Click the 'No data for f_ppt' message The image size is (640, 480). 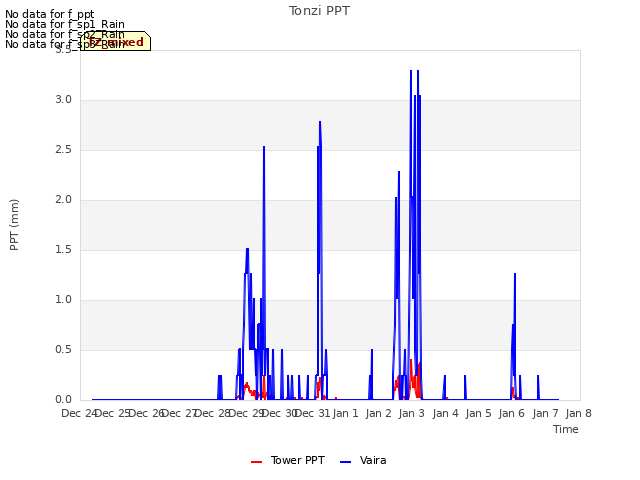pos(49,14)
